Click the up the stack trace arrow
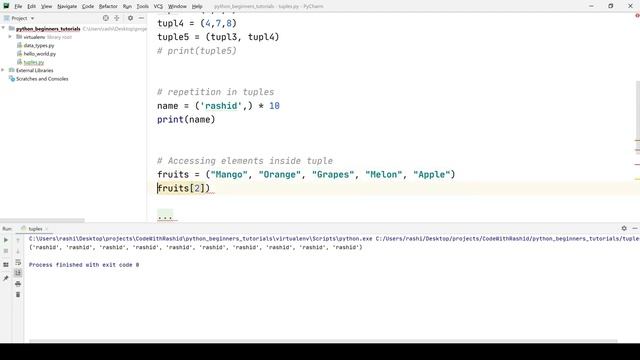The height and width of the screenshot is (360, 640). pos(18,240)
